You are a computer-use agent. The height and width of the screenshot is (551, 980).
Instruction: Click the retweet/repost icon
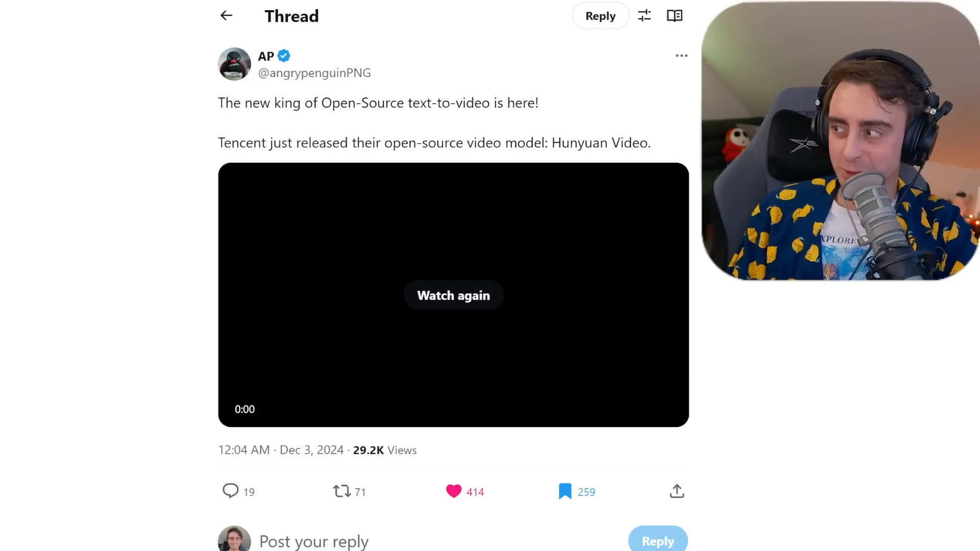pos(342,491)
